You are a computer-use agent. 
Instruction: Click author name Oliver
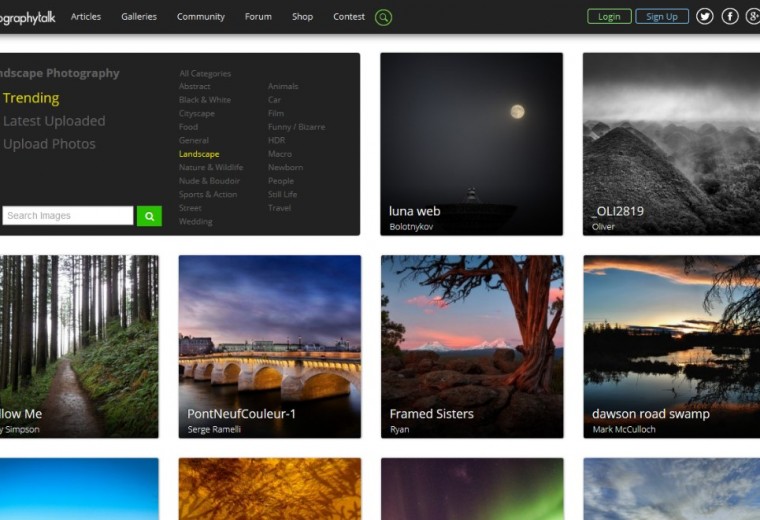click(603, 227)
